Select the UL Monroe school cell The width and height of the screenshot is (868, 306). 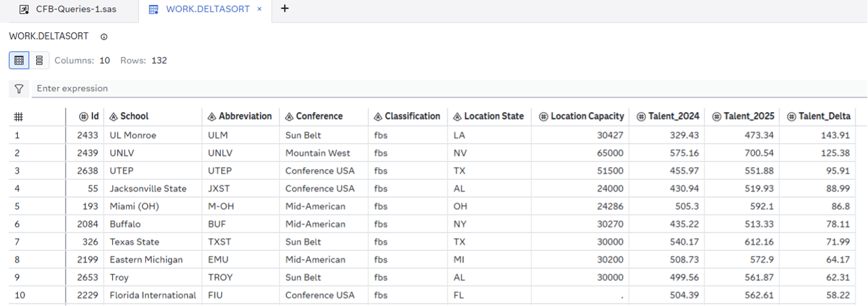point(133,135)
